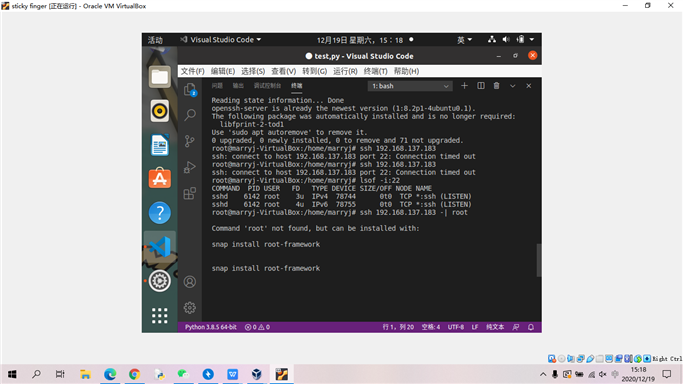Open the 编辑(E) menu
This screenshot has height=384, width=683.
[223, 71]
